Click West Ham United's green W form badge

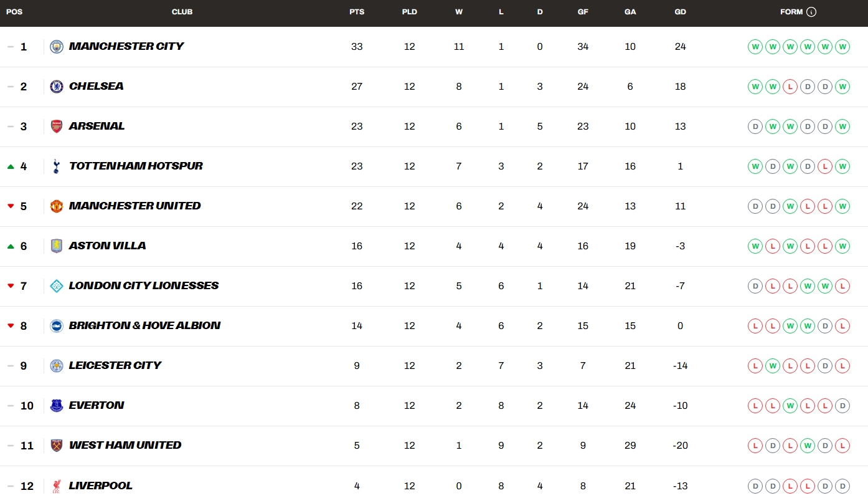[807, 446]
